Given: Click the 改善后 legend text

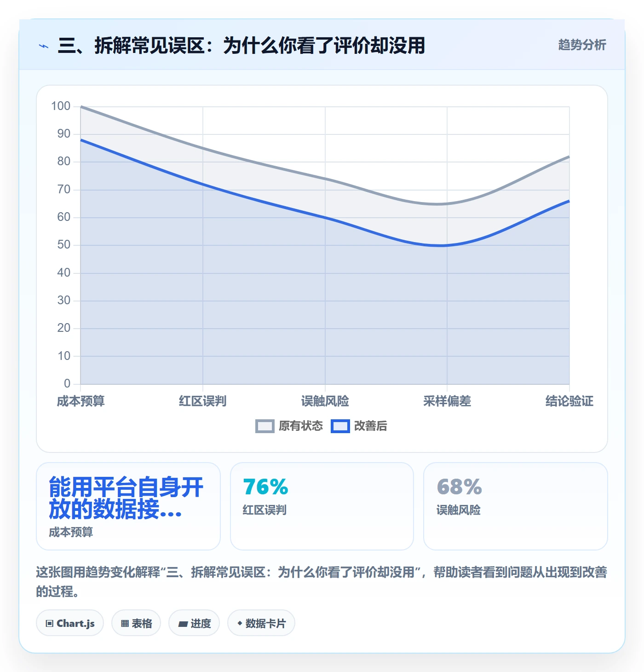Looking at the screenshot, I should pyautogui.click(x=371, y=426).
